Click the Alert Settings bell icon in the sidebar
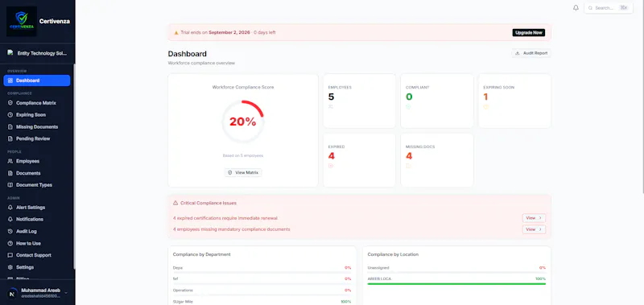The image size is (644, 305). click(x=10, y=208)
